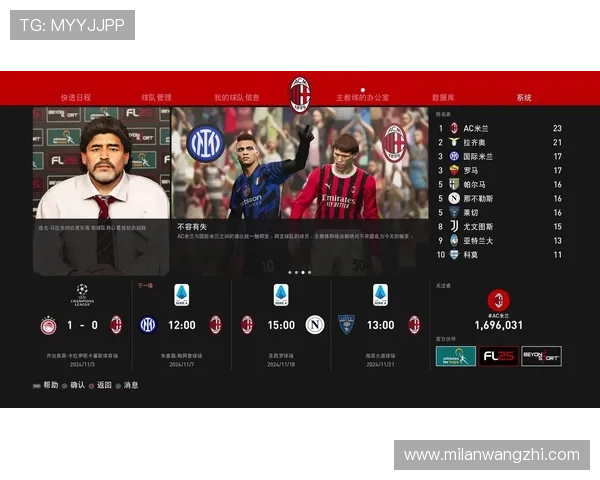Click the 那不勒斯 crest in the standings
Viewport: 600px width, 480px height.
(454, 198)
